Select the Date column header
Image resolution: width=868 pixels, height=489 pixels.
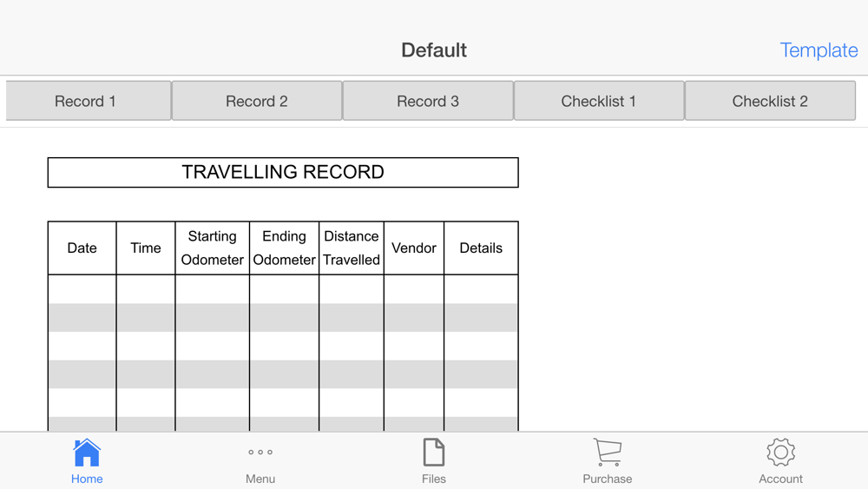pos(82,248)
